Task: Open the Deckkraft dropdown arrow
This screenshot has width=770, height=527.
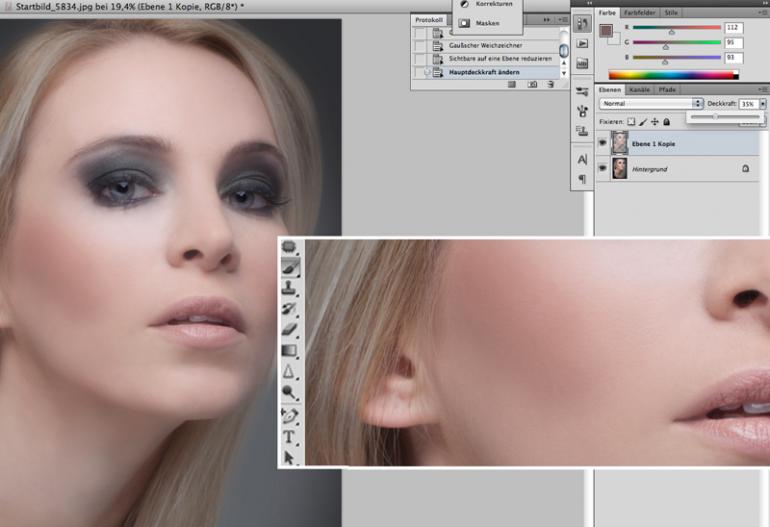Action: (x=763, y=104)
